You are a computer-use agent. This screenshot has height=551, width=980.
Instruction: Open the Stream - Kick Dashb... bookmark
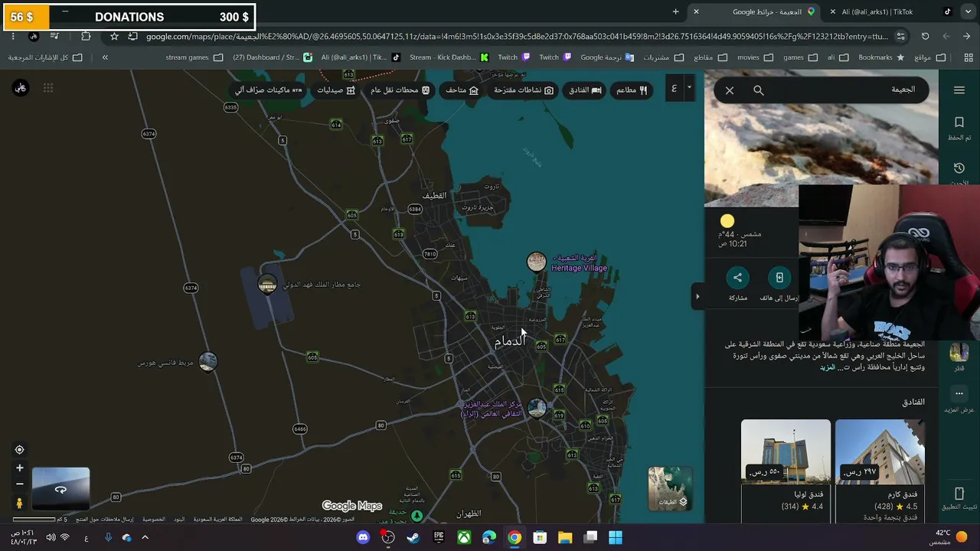[x=449, y=57]
